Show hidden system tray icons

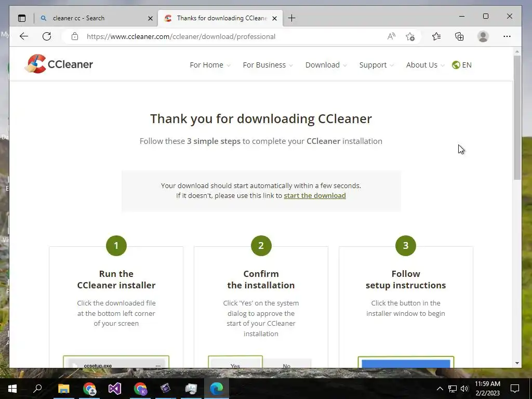440,389
